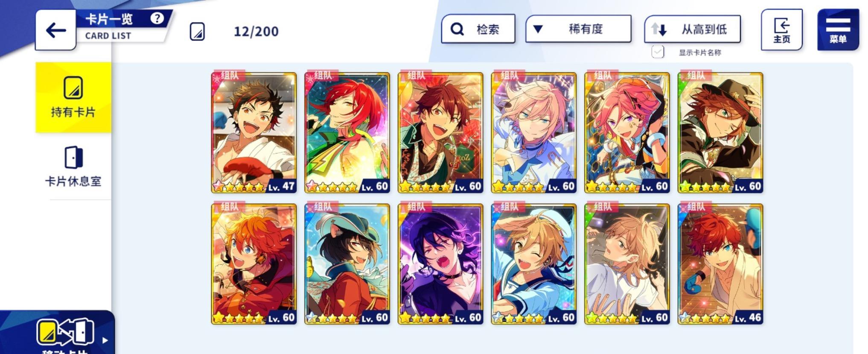868x354 pixels.
Task: Expand the 稀有度 sort dropdown
Action: pos(578,29)
